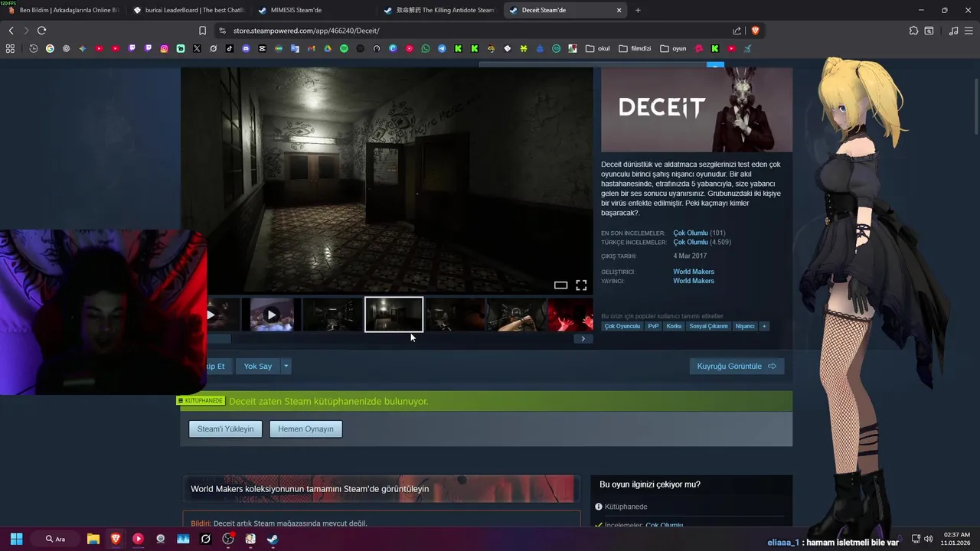
Task: Open a new browser tab
Action: 638,10
